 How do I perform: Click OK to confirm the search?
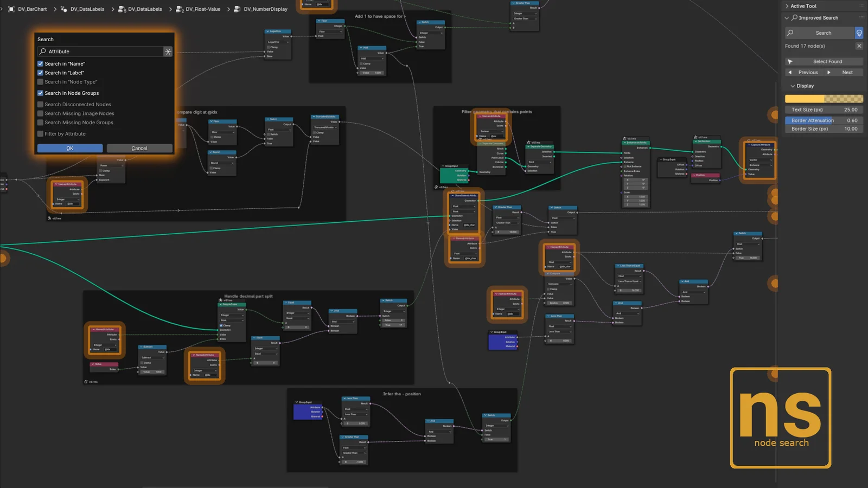69,148
